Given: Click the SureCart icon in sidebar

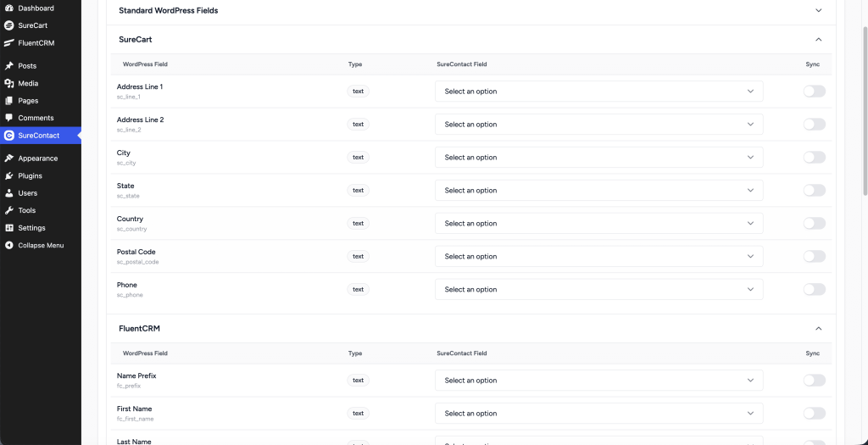Looking at the screenshot, I should coord(8,25).
